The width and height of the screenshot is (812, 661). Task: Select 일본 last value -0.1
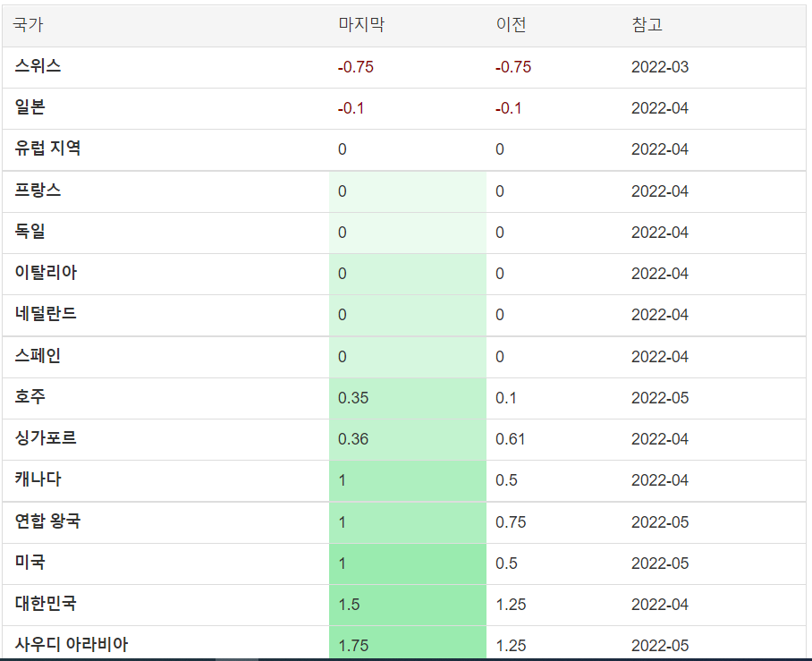coord(351,108)
